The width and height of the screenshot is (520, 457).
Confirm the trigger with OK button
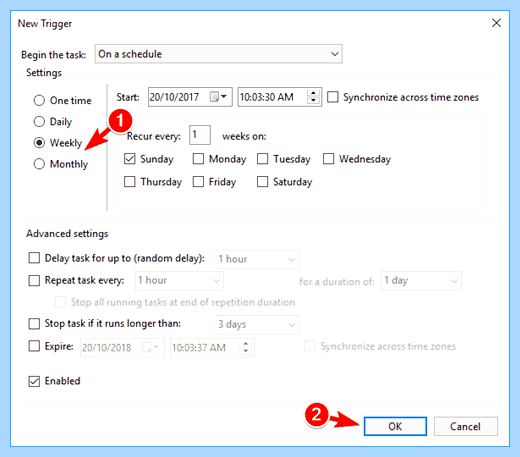point(395,426)
